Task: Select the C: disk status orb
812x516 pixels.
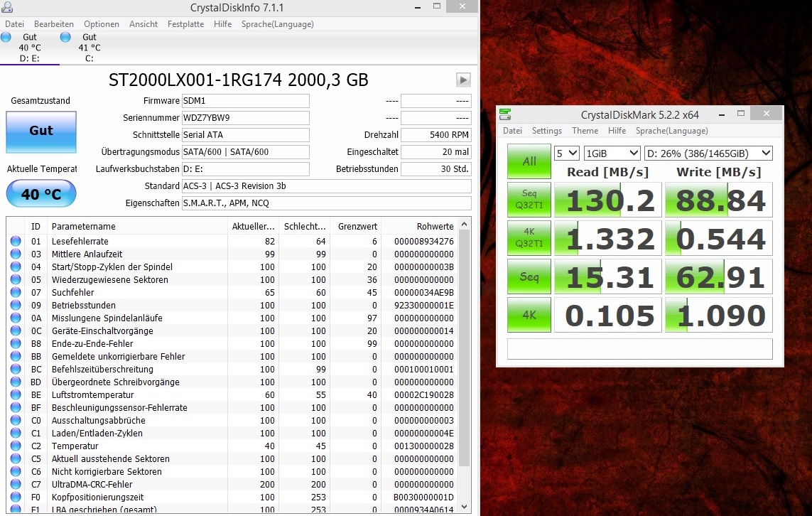Action: pyautogui.click(x=65, y=37)
